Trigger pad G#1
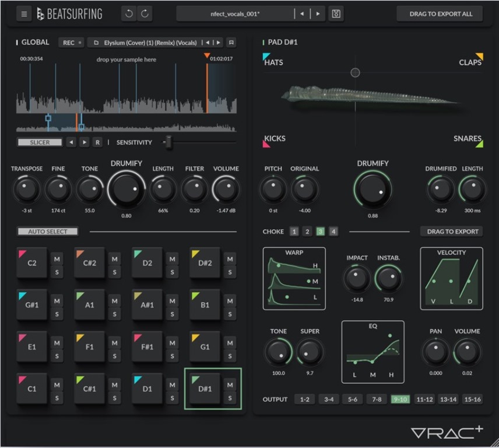The image size is (499, 448). 31,305
